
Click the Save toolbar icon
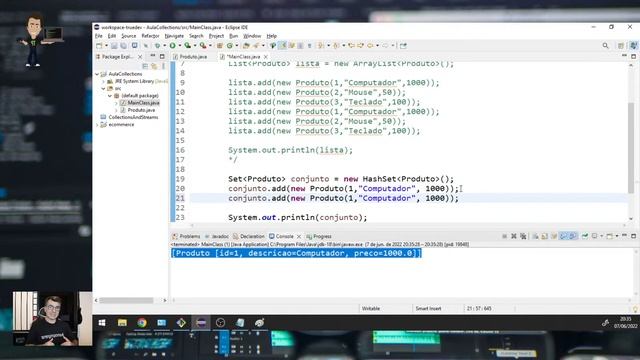(x=114, y=46)
